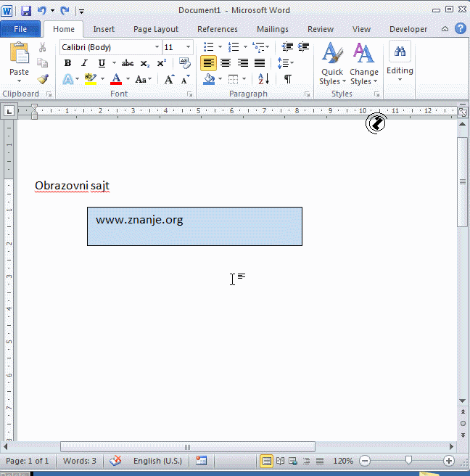Open the Change Styles dropdown

pos(363,65)
